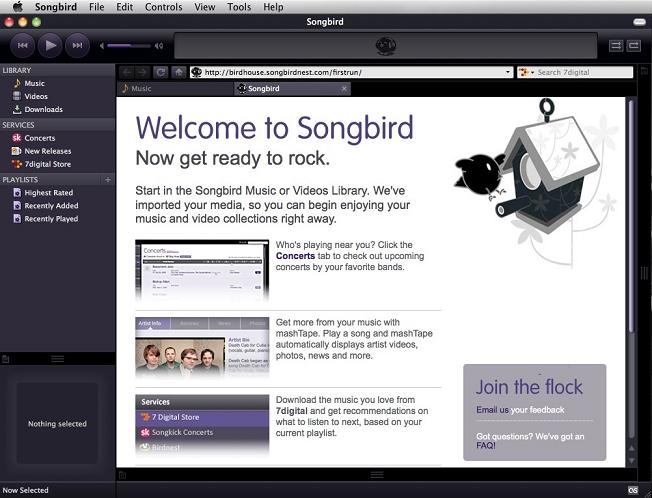
Task: Click the mini player toggle button
Action: [x=639, y=22]
